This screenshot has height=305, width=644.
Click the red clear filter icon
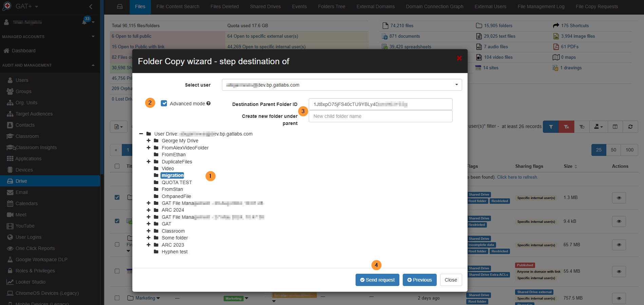pos(566,127)
